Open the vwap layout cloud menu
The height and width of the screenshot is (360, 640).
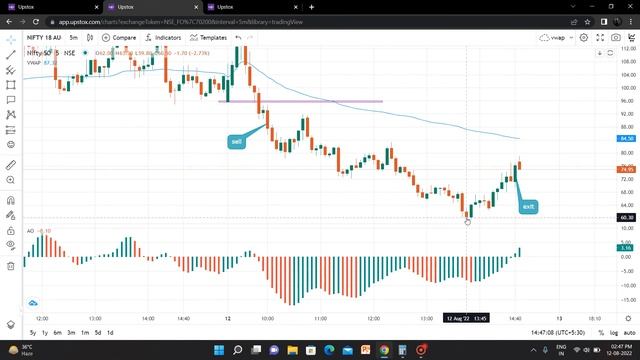pyautogui.click(x=556, y=38)
